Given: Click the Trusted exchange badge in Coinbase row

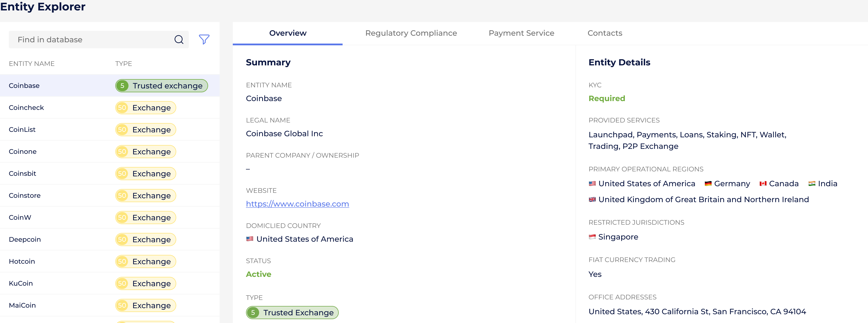Looking at the screenshot, I should pyautogui.click(x=161, y=86).
